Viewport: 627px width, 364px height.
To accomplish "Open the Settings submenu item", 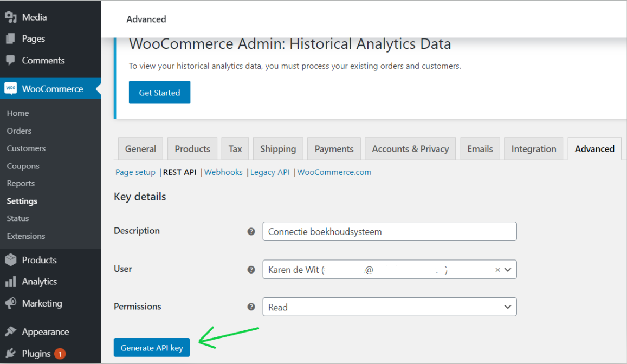I will pyautogui.click(x=22, y=201).
